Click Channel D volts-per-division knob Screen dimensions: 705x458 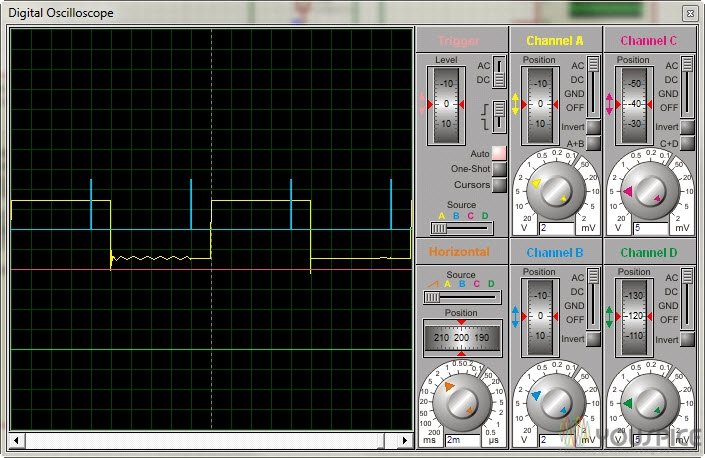pyautogui.click(x=650, y=403)
